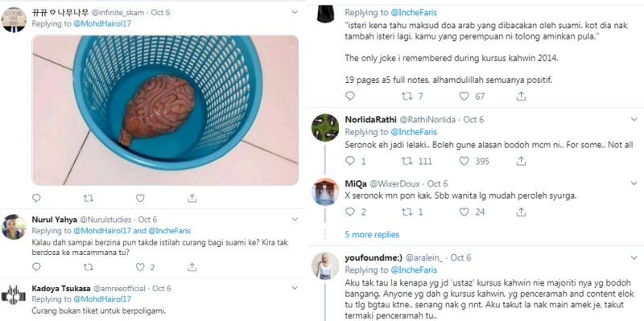Open tweet options for youfoundme:) tweet
This screenshot has width=644, height=321.
click(634, 257)
